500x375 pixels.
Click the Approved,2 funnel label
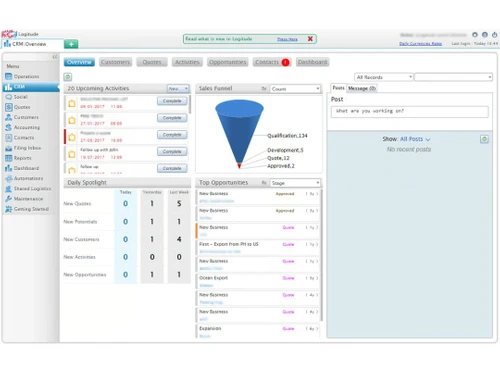click(x=281, y=166)
